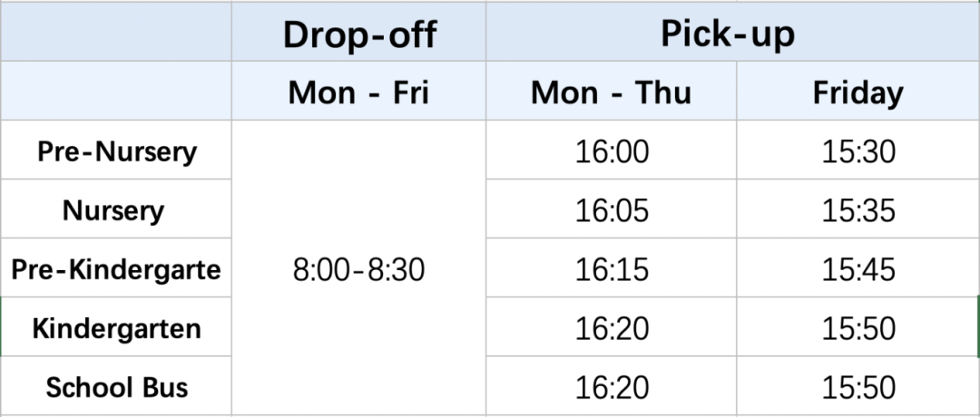Click the School Bus row label
Viewport: 980px width, 417px height.
(x=117, y=387)
